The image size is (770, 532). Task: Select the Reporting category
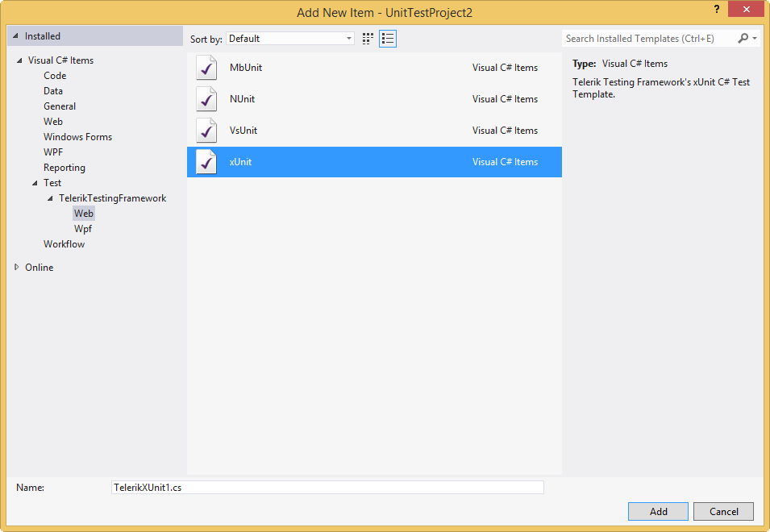click(65, 168)
